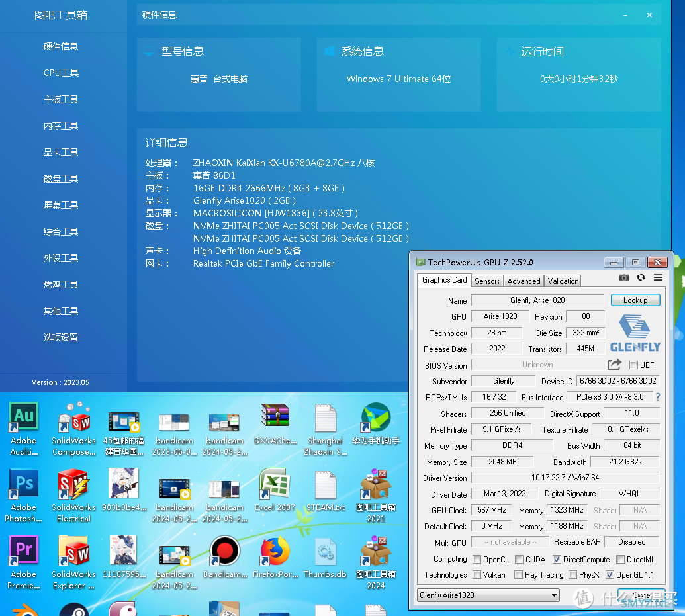Select 磁盘工具 in toolbox sidebar

(61, 179)
